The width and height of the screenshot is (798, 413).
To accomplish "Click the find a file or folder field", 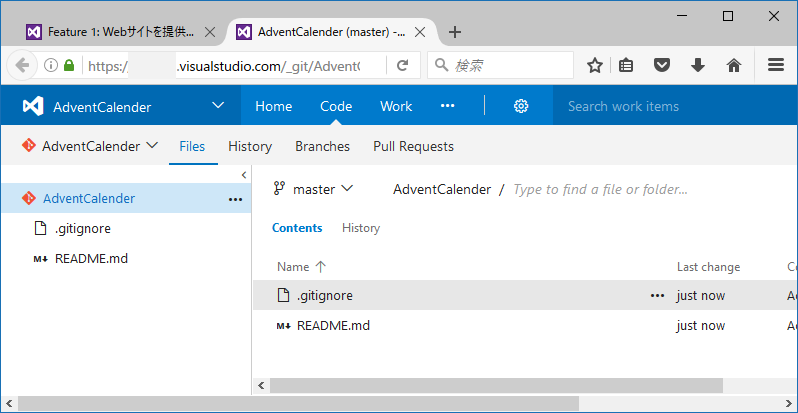I will [x=601, y=190].
